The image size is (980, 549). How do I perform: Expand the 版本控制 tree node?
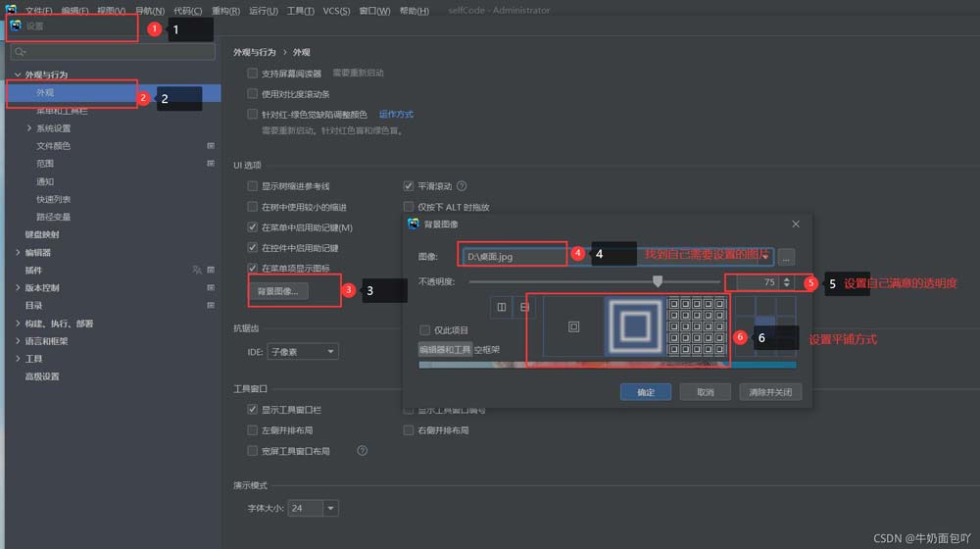pos(18,287)
